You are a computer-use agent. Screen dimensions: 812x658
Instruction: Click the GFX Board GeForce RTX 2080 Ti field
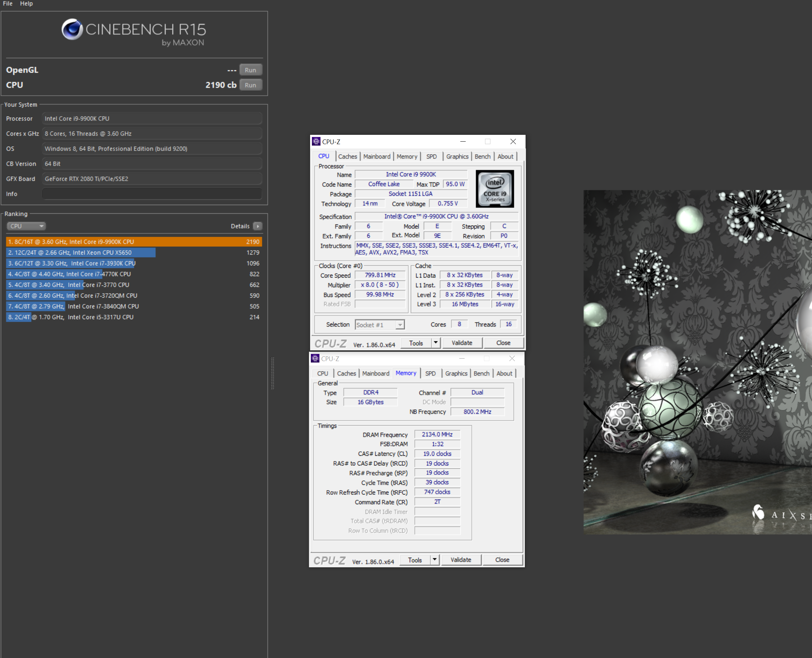(x=152, y=179)
